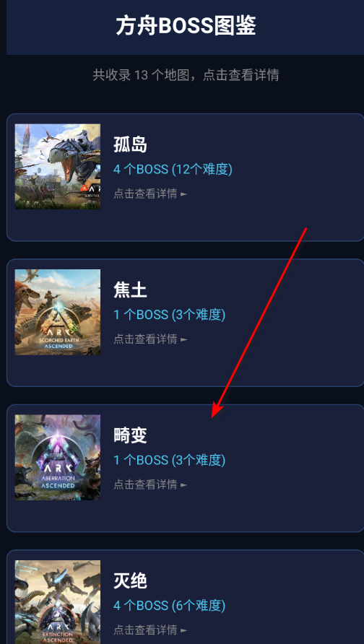Image resolution: width=364 pixels, height=644 pixels.
Task: Select 1 个BOSS (3个难度) under 焦土
Action: tap(170, 315)
